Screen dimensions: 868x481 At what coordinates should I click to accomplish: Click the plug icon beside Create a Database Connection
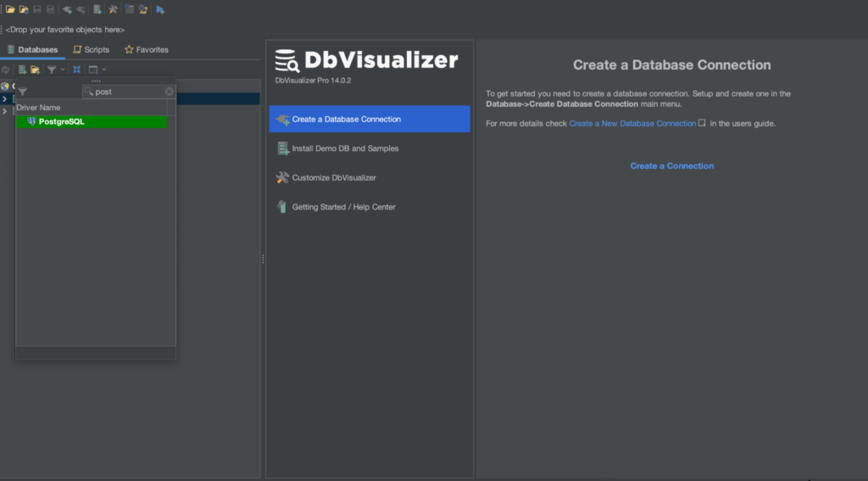[283, 119]
